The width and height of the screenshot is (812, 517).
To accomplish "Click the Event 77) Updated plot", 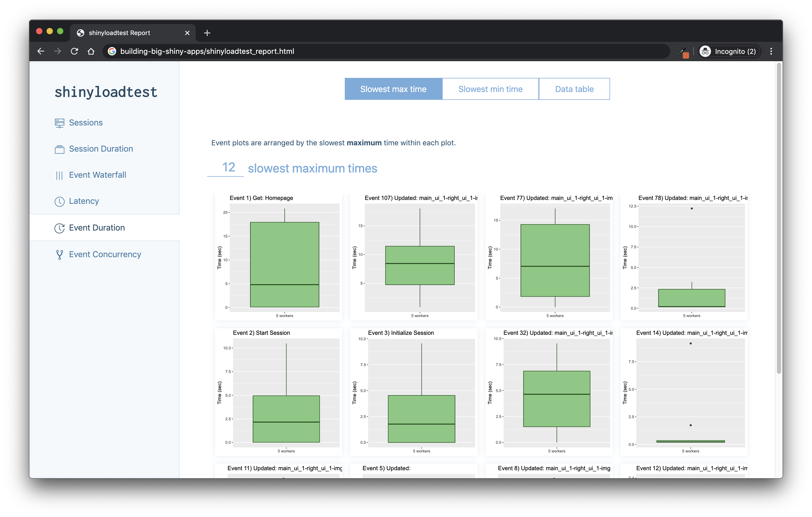I will tap(549, 257).
